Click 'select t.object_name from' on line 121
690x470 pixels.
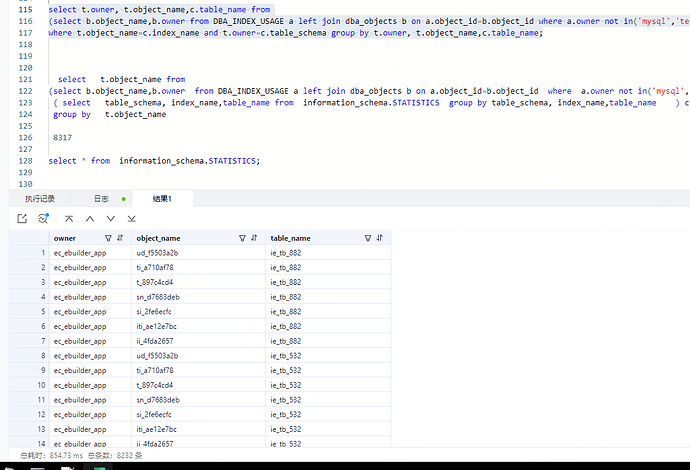click(121, 79)
